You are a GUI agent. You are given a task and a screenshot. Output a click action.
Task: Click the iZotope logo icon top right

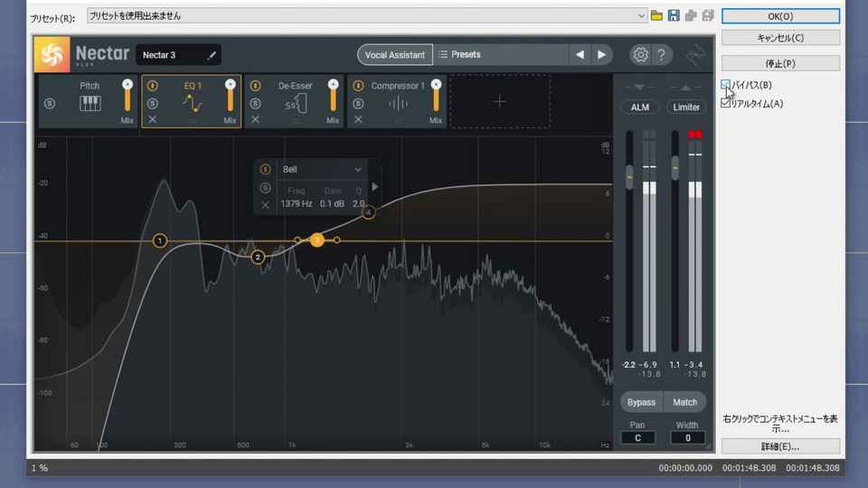coord(695,54)
